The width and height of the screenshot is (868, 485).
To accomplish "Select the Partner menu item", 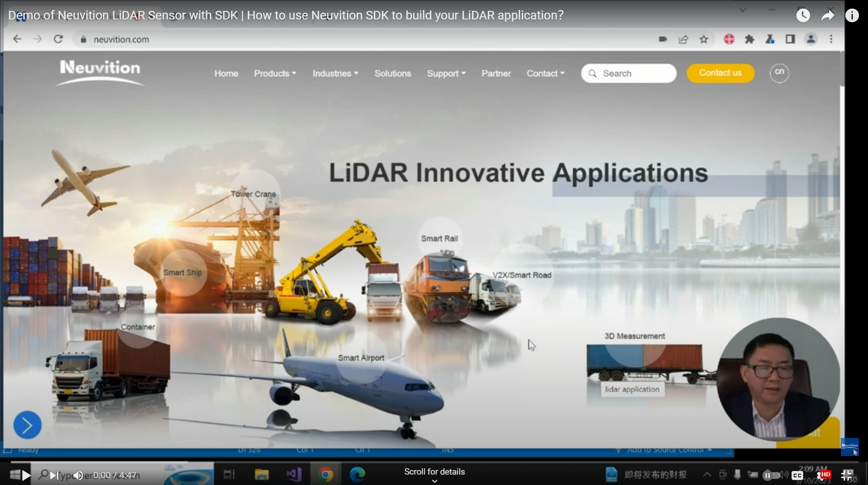I will 496,73.
